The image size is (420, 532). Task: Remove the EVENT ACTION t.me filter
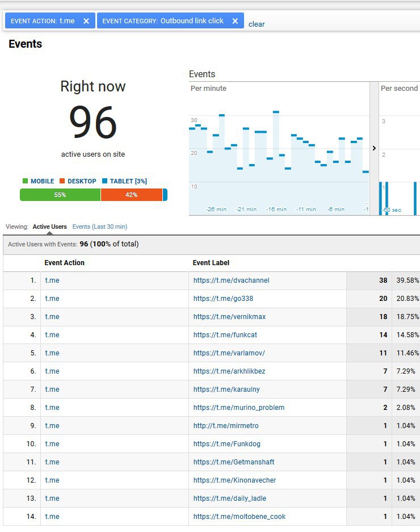[x=86, y=21]
